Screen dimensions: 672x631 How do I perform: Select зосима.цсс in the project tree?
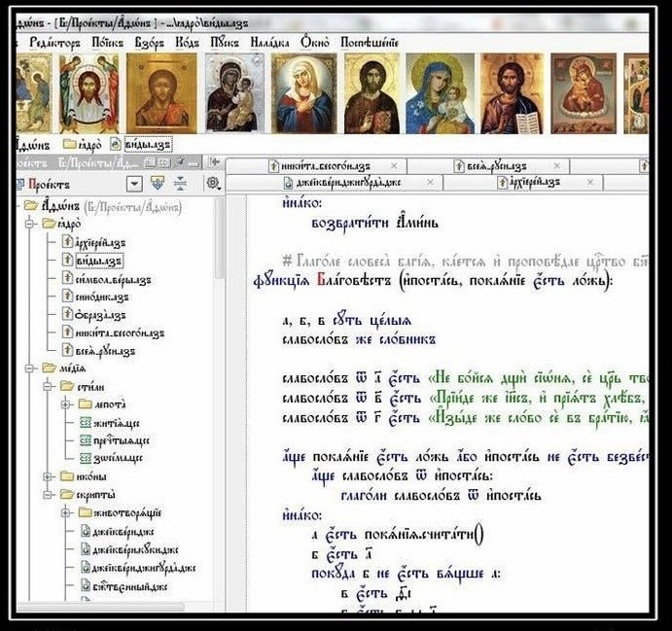[x=112, y=458]
